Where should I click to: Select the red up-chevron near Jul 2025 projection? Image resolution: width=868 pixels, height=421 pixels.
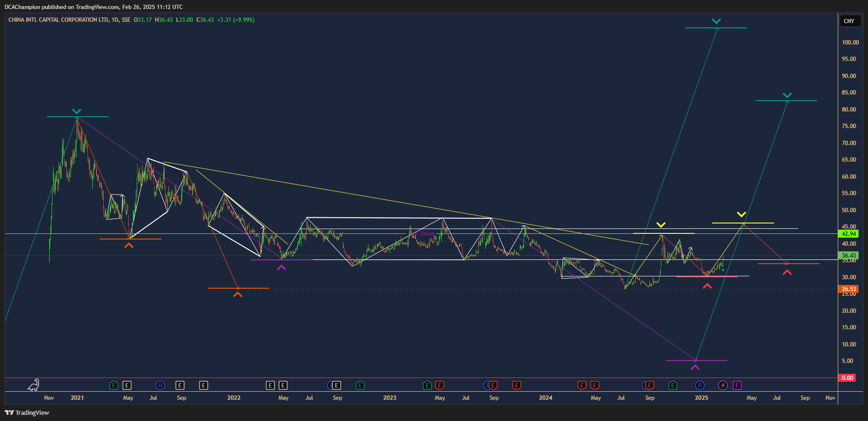click(x=787, y=272)
